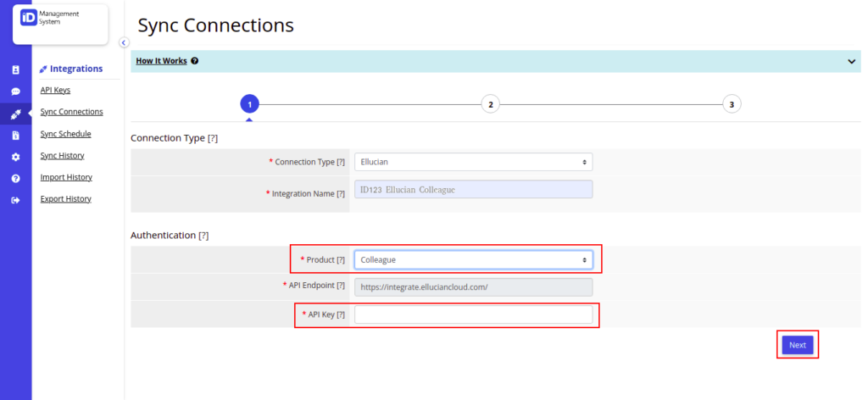This screenshot has height=400, width=868.
Task: Open the ID card icon in sidebar
Action: (x=15, y=69)
